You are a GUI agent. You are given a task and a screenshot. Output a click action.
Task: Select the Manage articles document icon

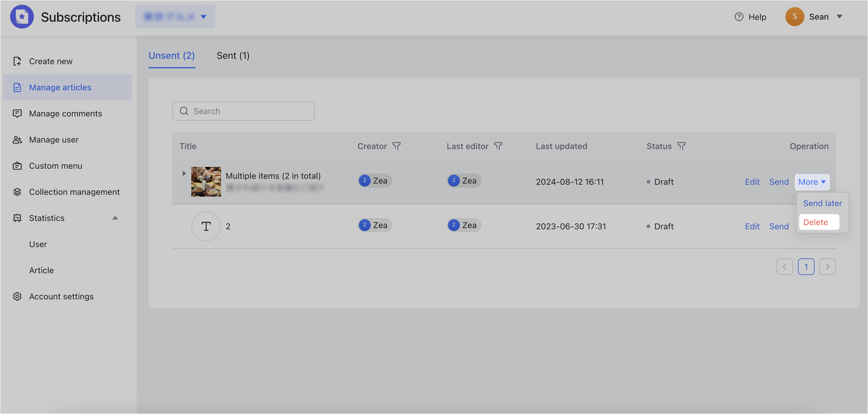click(17, 87)
